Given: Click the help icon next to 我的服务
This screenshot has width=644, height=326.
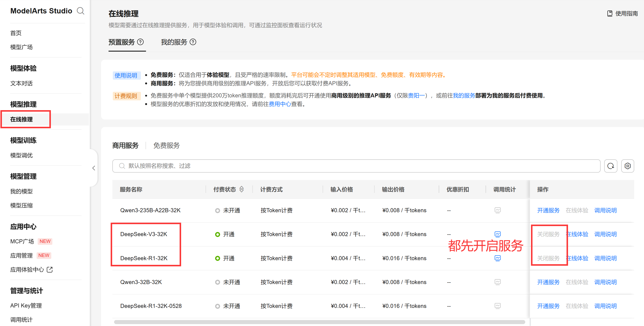Looking at the screenshot, I should tap(193, 42).
